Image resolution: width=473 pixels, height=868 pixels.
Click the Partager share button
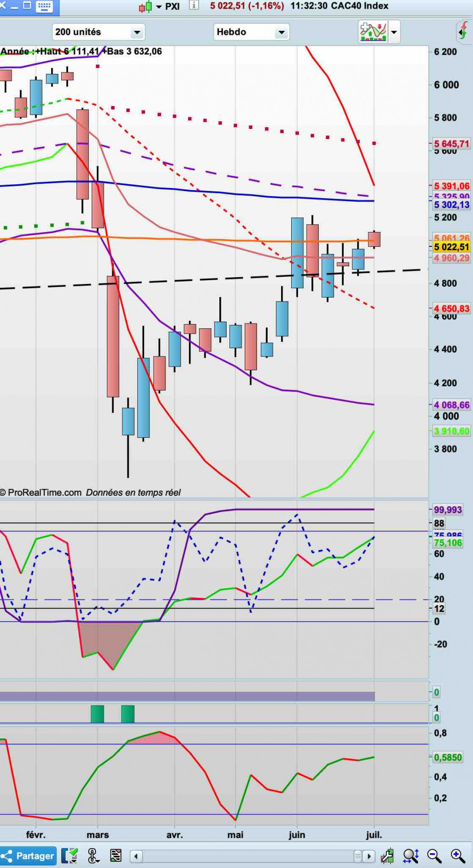[28, 856]
